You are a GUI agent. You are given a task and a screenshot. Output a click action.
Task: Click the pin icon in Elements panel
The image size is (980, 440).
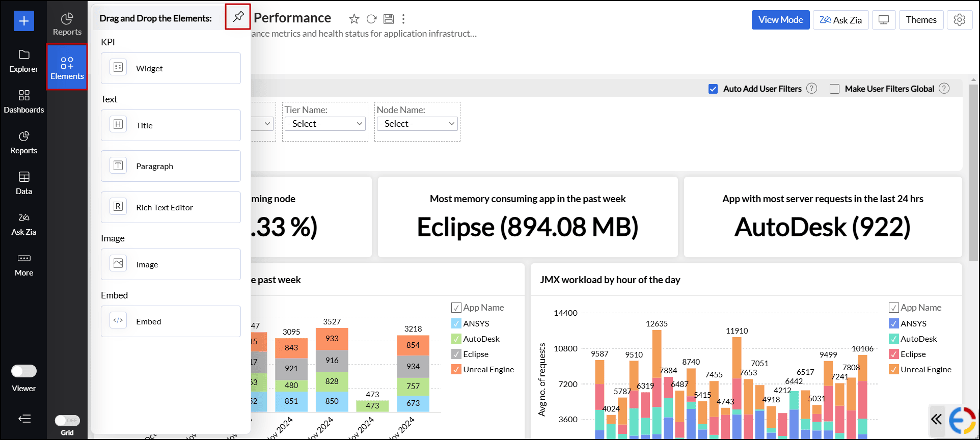[x=238, y=17]
